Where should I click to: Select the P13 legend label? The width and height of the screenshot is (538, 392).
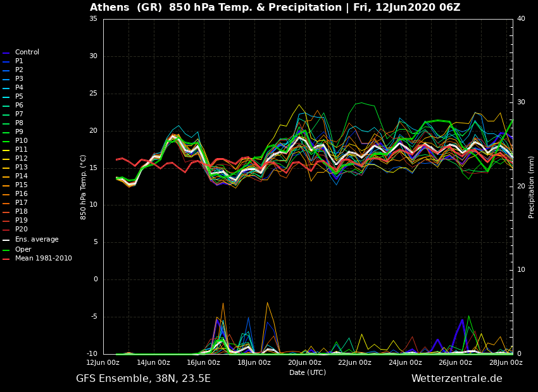pos(22,167)
